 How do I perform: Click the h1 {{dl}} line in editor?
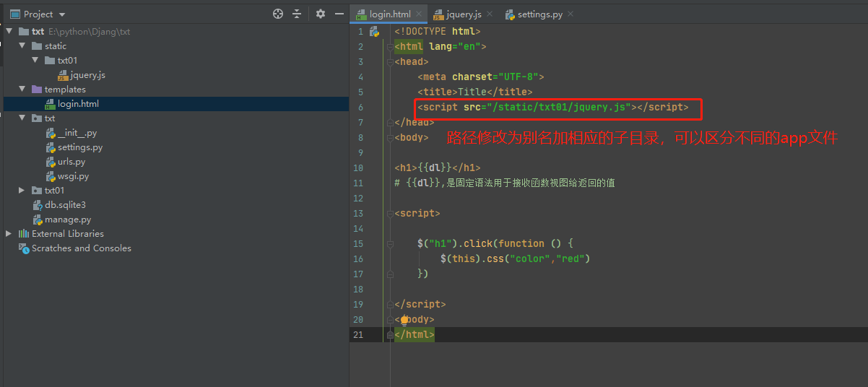437,168
